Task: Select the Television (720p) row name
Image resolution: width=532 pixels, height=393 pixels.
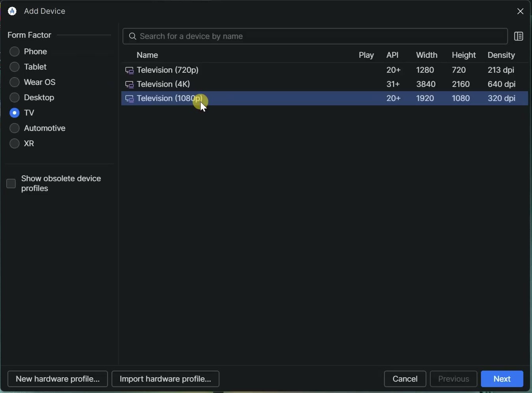Action: point(168,71)
